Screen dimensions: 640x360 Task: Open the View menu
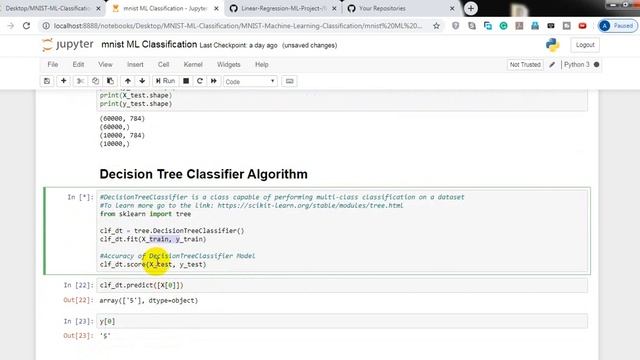point(105,64)
